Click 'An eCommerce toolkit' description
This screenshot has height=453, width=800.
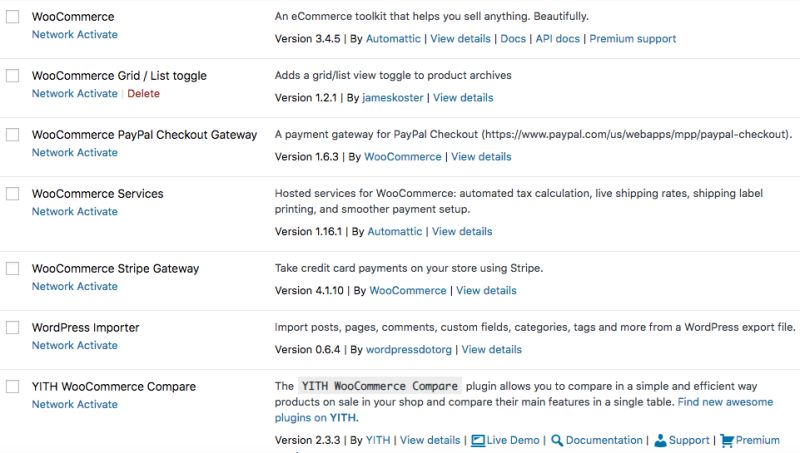pos(432,16)
